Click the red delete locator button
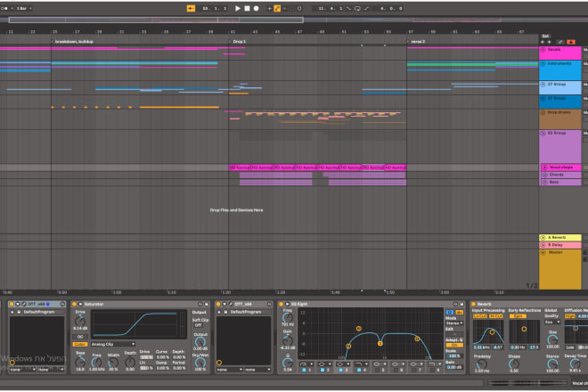Viewport: 588px width, 392px height. tap(571, 42)
